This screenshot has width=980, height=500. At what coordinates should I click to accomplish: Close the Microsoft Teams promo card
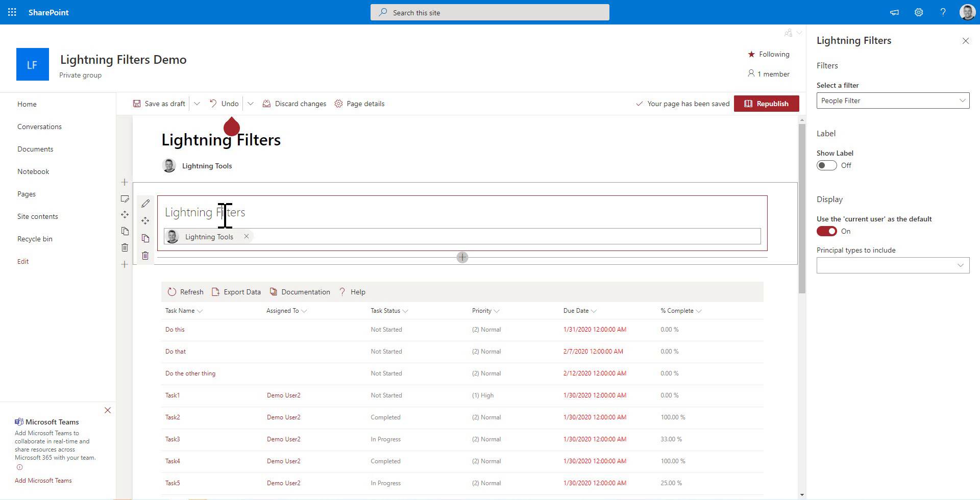click(x=108, y=410)
